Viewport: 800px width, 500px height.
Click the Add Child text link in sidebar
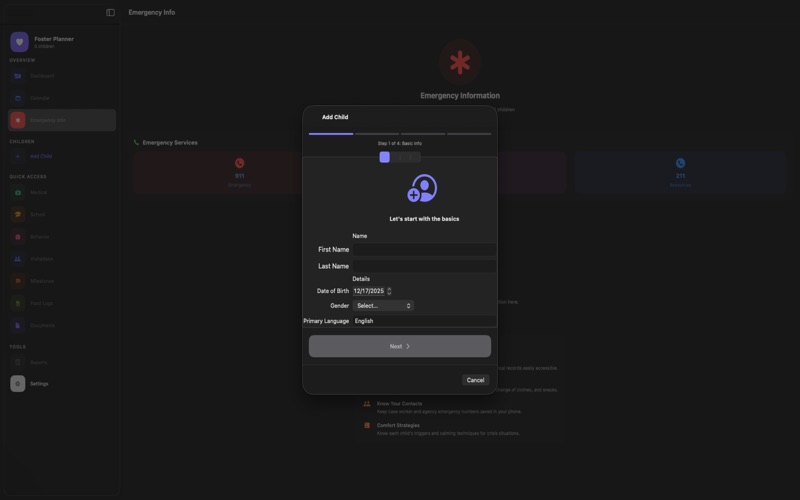click(x=41, y=156)
